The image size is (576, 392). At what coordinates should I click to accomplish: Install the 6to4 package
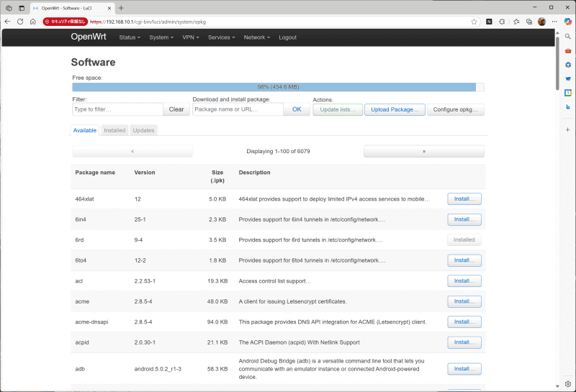pyautogui.click(x=464, y=260)
